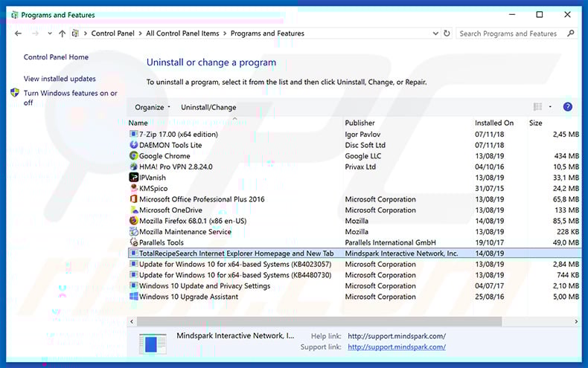The width and height of the screenshot is (588, 368).
Task: Refresh the Programs and Features list
Action: point(447,33)
